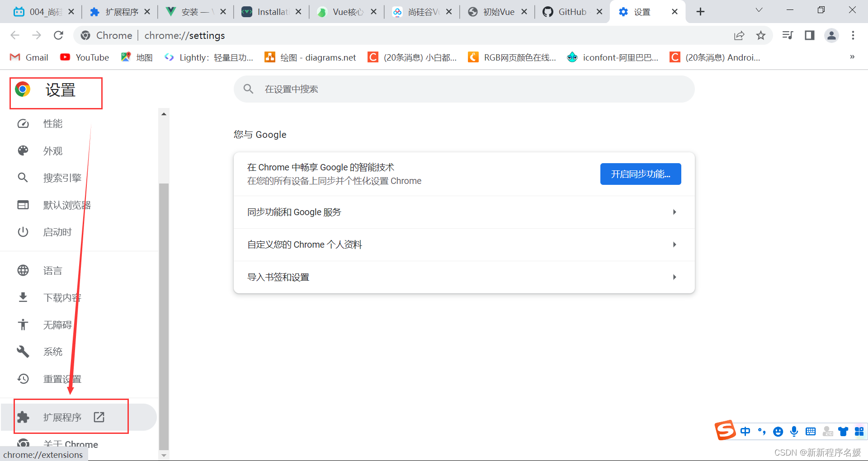This screenshot has width=868, height=461.
Task: Open Sogou soft keyboard icon
Action: click(811, 432)
